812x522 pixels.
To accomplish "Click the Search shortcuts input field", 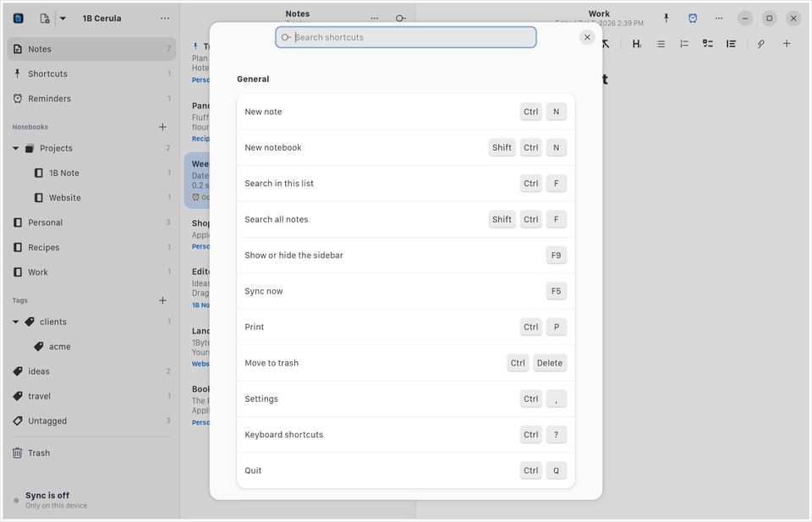I will click(405, 37).
